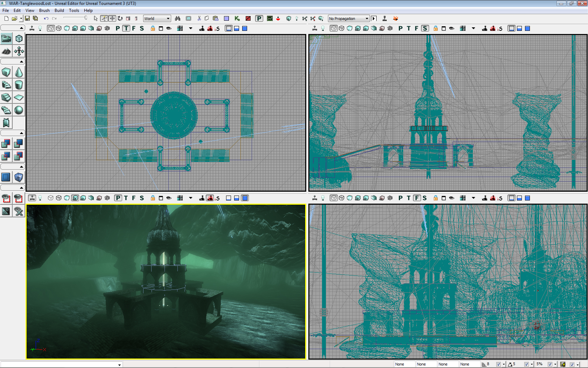Click the Undo arrow
Image resolution: width=588 pixels, height=368 pixels.
pyautogui.click(x=46, y=19)
